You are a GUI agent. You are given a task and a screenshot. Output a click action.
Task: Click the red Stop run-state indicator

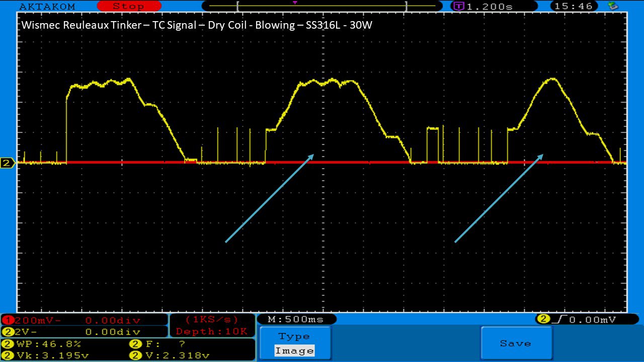(128, 7)
